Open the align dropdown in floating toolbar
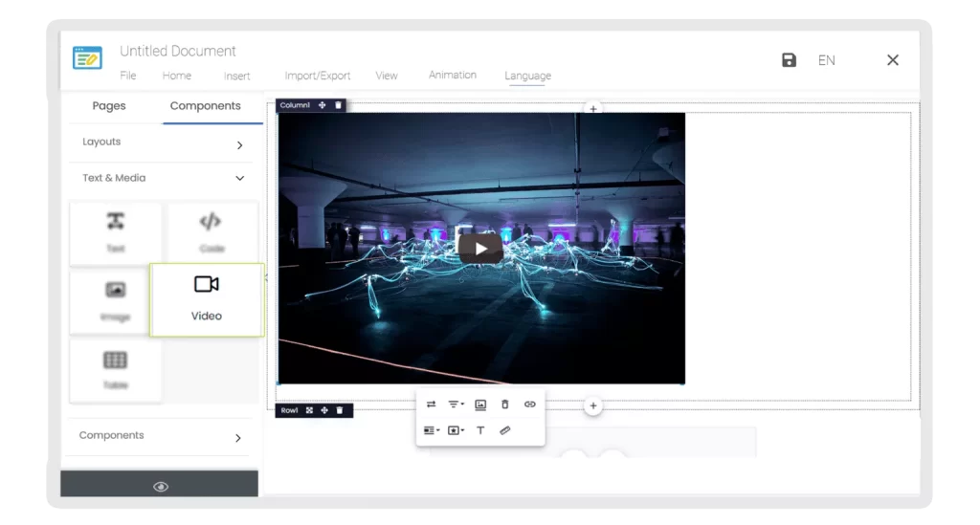 (457, 405)
